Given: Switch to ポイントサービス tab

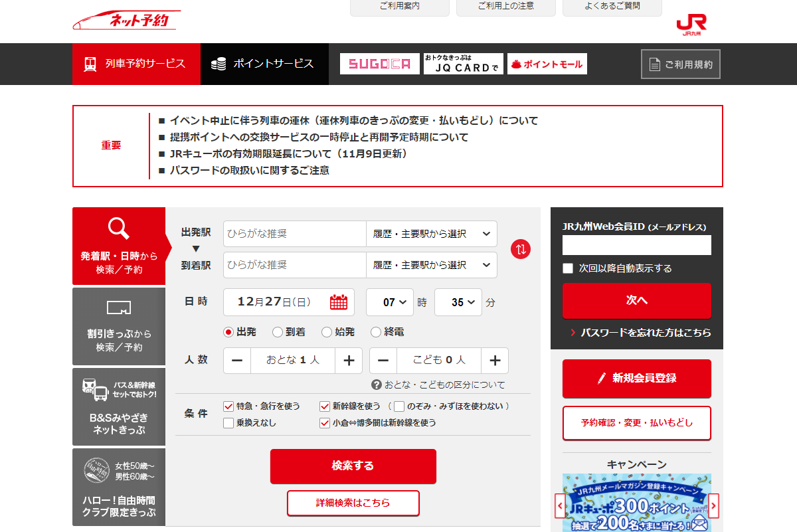Looking at the screenshot, I should (x=264, y=64).
